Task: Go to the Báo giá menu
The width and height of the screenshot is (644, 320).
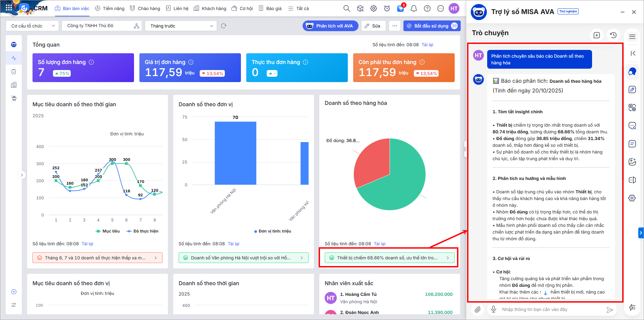Action: click(270, 8)
